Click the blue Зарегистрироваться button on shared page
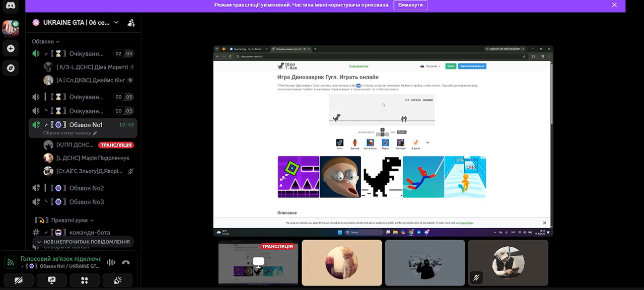This screenshot has height=290, width=644. [x=472, y=66]
